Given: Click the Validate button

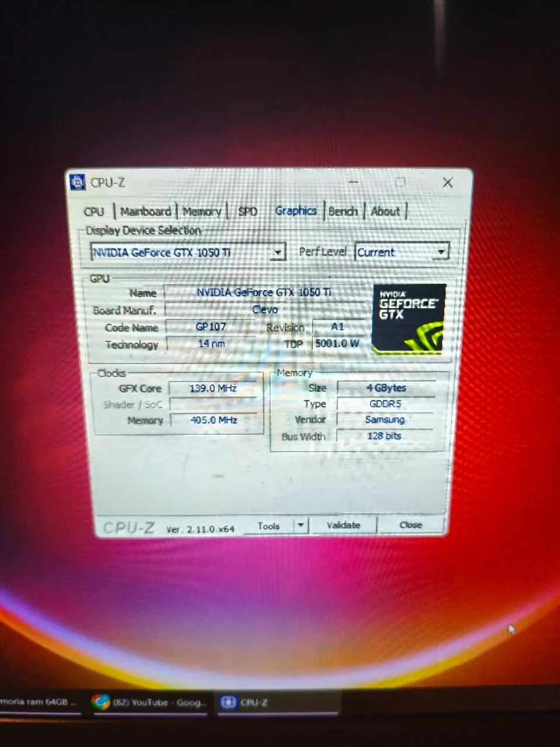Looking at the screenshot, I should 344,525.
